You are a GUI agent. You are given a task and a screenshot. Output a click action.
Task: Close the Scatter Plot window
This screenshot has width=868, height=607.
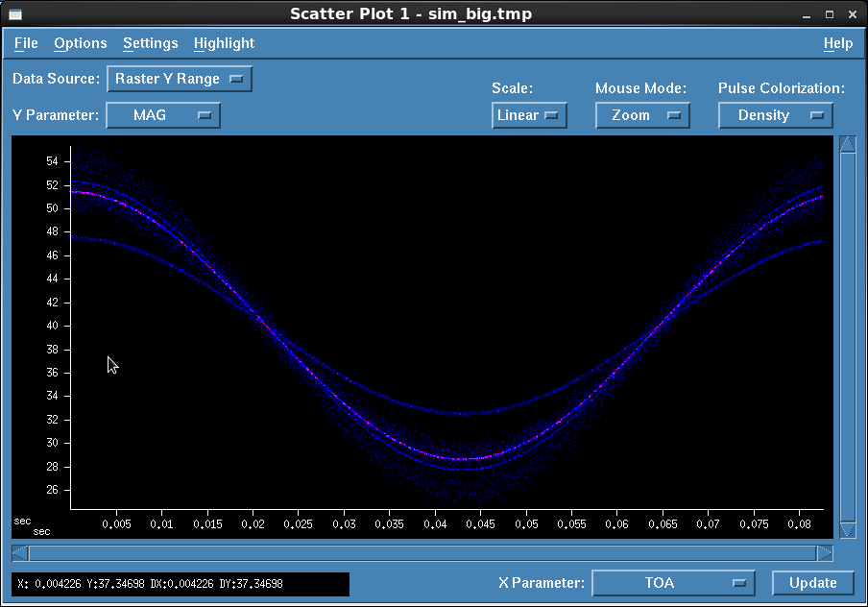(x=851, y=13)
